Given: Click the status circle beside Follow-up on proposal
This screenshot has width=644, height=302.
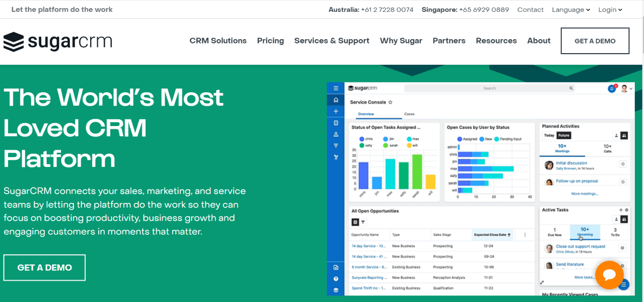Looking at the screenshot, I should 623,182.
